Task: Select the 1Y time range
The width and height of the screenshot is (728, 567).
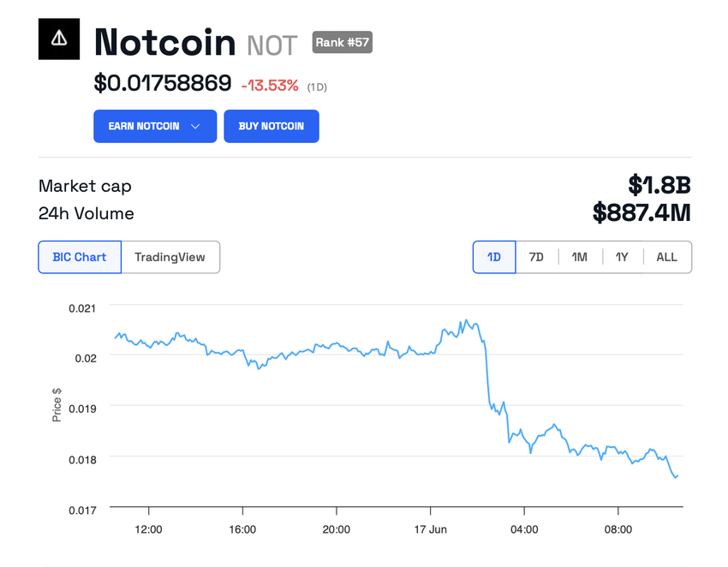Action: point(623,257)
